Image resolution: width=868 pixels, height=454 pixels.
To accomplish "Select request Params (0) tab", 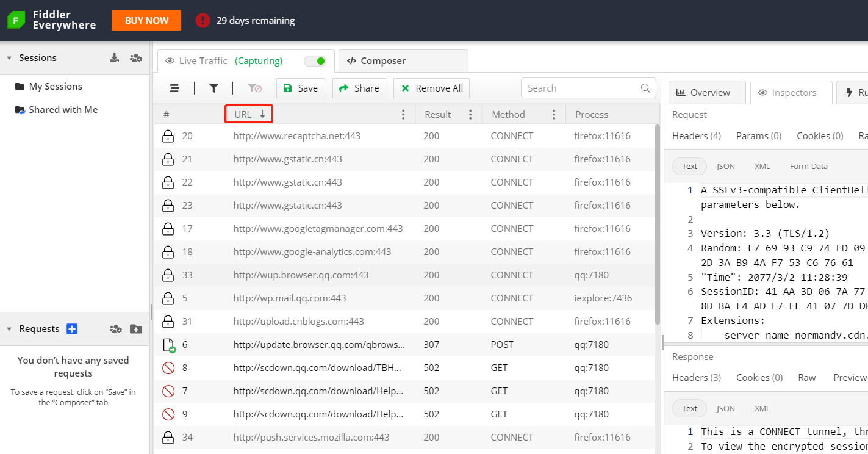I will [759, 136].
